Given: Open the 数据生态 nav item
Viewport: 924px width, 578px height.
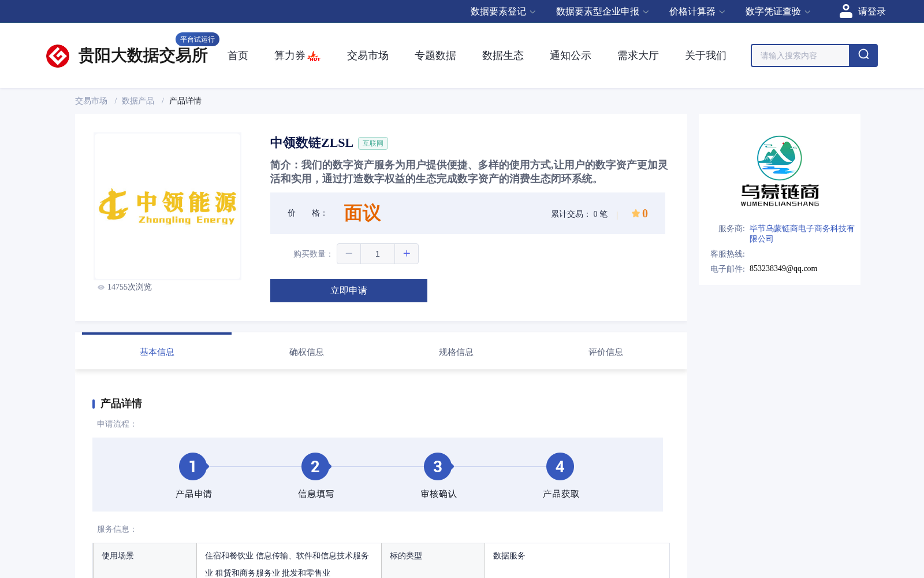Looking at the screenshot, I should [x=503, y=55].
